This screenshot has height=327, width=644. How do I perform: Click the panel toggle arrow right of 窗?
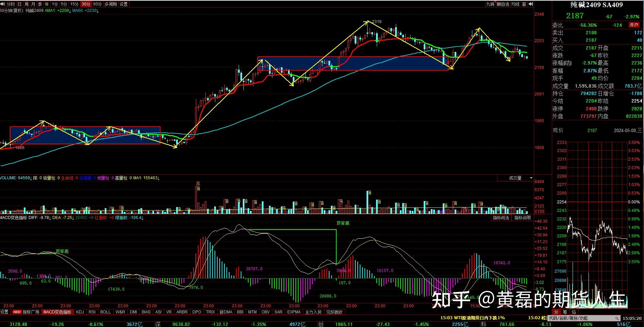click(531, 4)
